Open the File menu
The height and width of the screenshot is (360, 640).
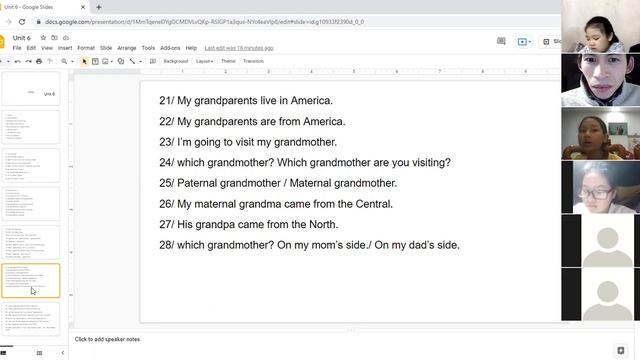17,48
